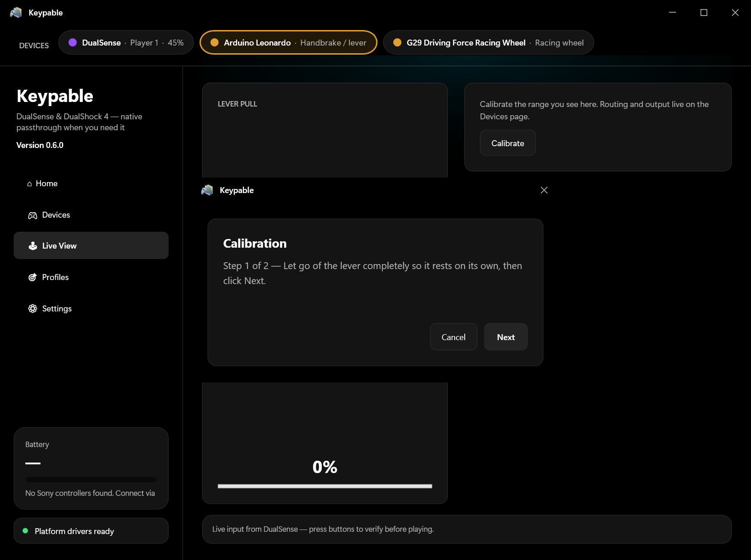The height and width of the screenshot is (560, 751).
Task: Click the lever pull progress bar
Action: (325, 486)
